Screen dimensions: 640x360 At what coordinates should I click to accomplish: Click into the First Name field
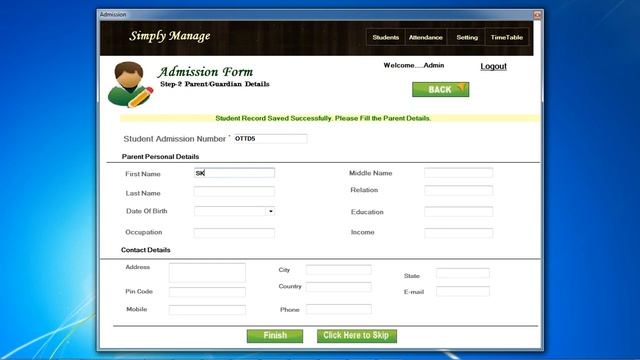pyautogui.click(x=234, y=173)
